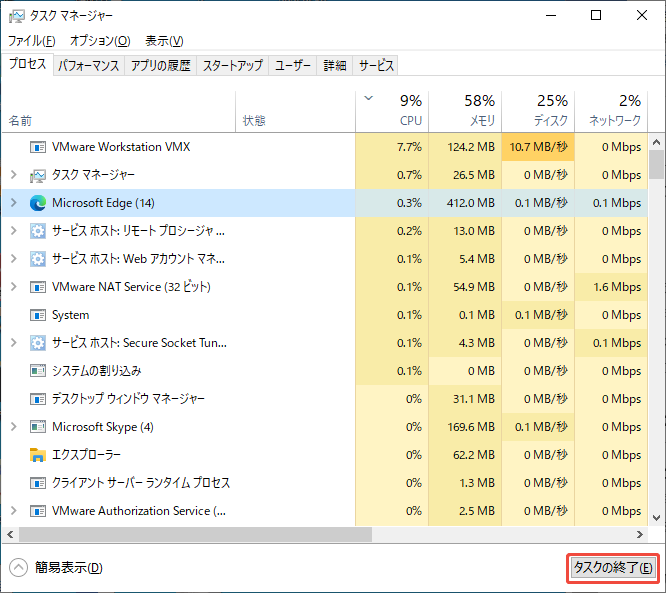
Task: Click the System process icon
Action: 38,315
